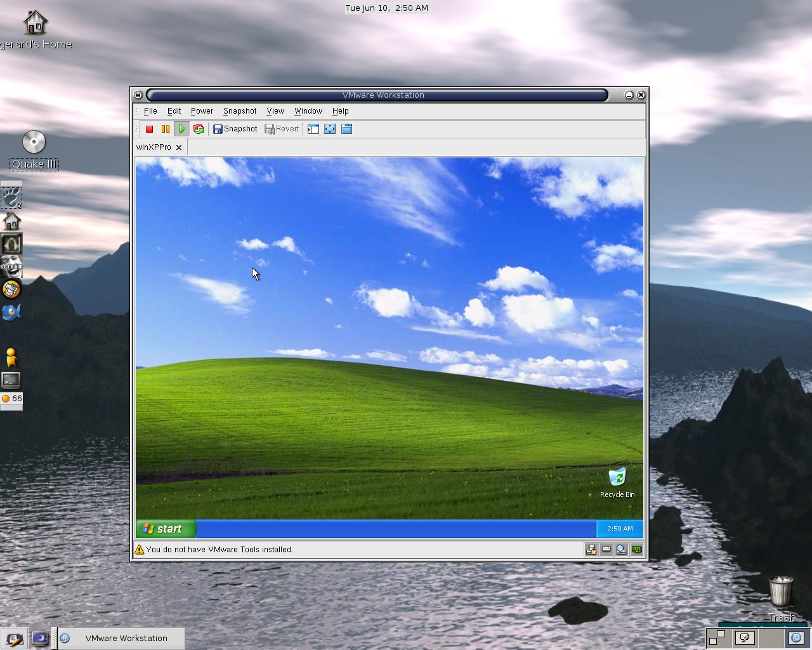Click 'You do not have VMware Tools installed' message
812x650 pixels.
(219, 550)
